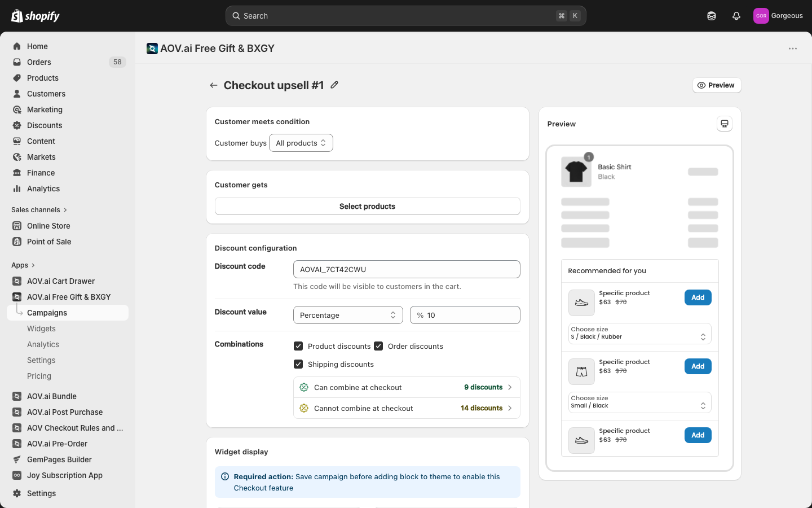812x508 pixels.
Task: Expand the Cannot combine at checkout row
Action: tap(407, 408)
